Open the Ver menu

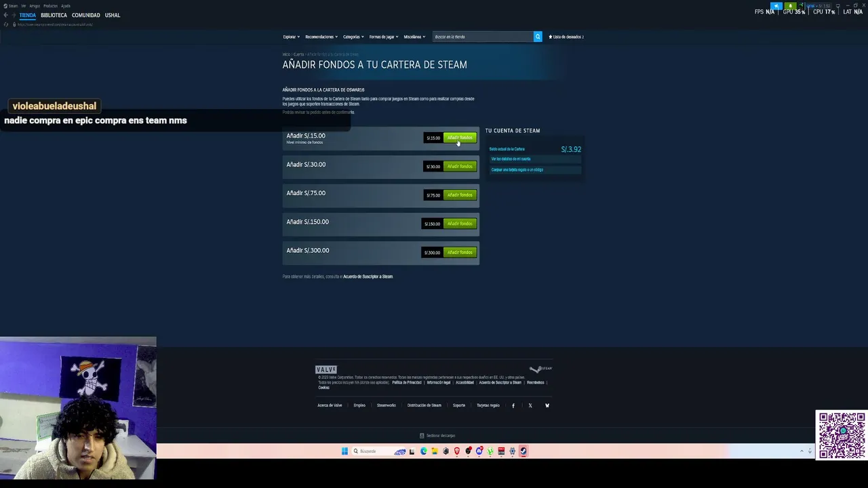23,6
